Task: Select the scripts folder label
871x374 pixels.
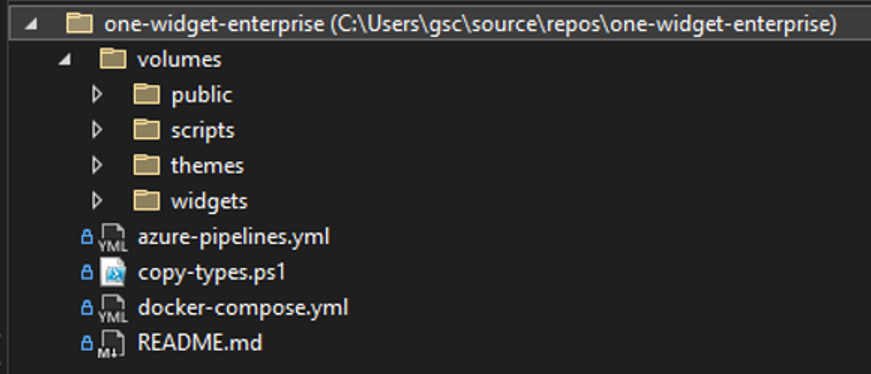Action: pyautogui.click(x=203, y=131)
